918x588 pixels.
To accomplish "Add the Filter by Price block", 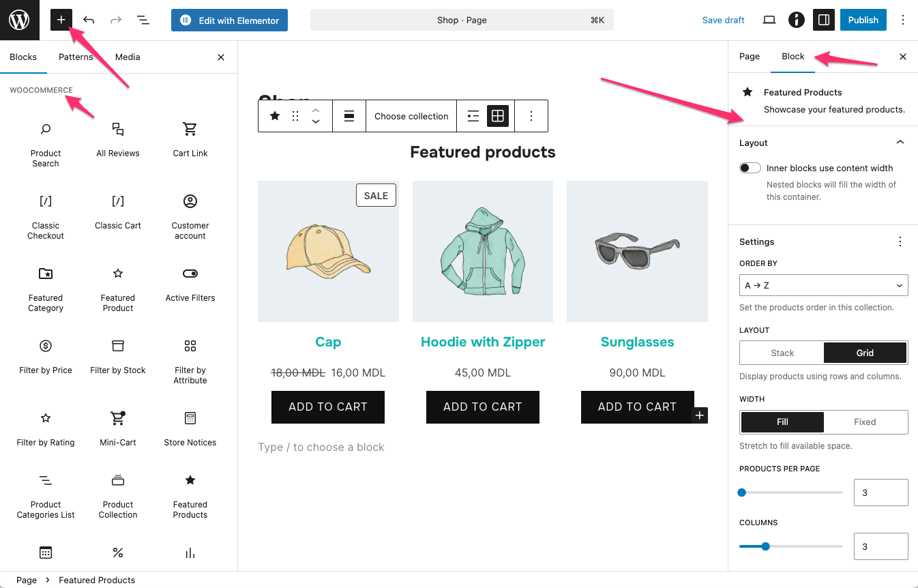I will (46, 355).
